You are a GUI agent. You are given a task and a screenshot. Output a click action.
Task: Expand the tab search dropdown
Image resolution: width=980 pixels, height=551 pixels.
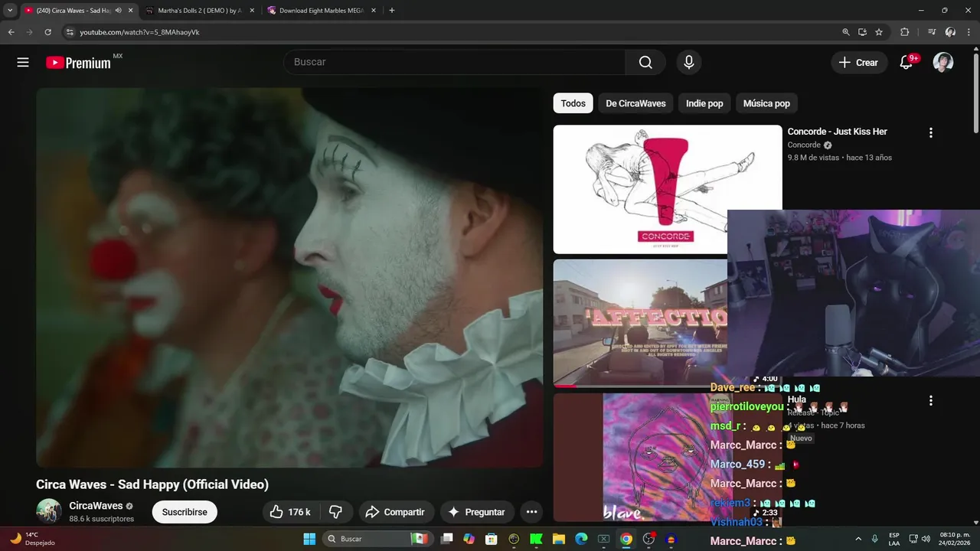(10, 11)
